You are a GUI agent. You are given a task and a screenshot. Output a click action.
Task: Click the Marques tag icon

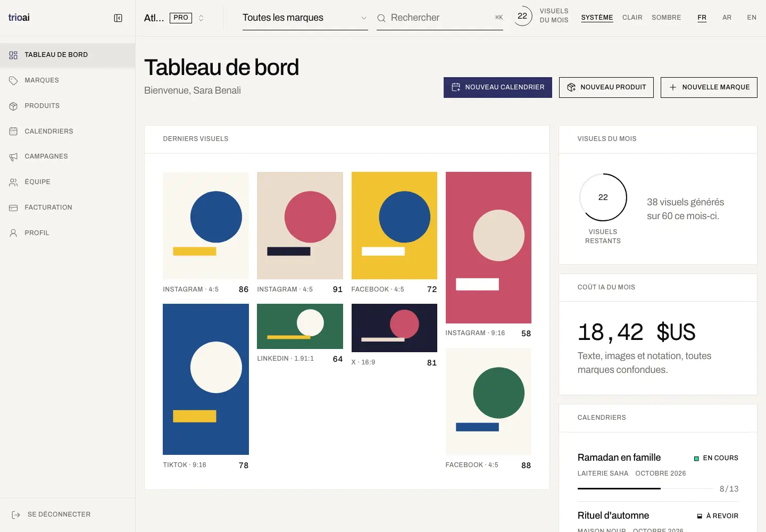click(x=13, y=80)
